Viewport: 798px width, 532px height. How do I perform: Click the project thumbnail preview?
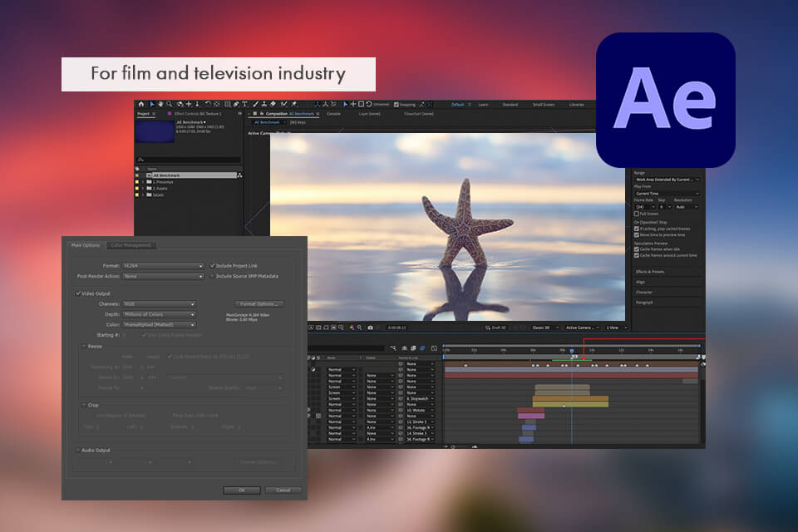click(x=155, y=131)
